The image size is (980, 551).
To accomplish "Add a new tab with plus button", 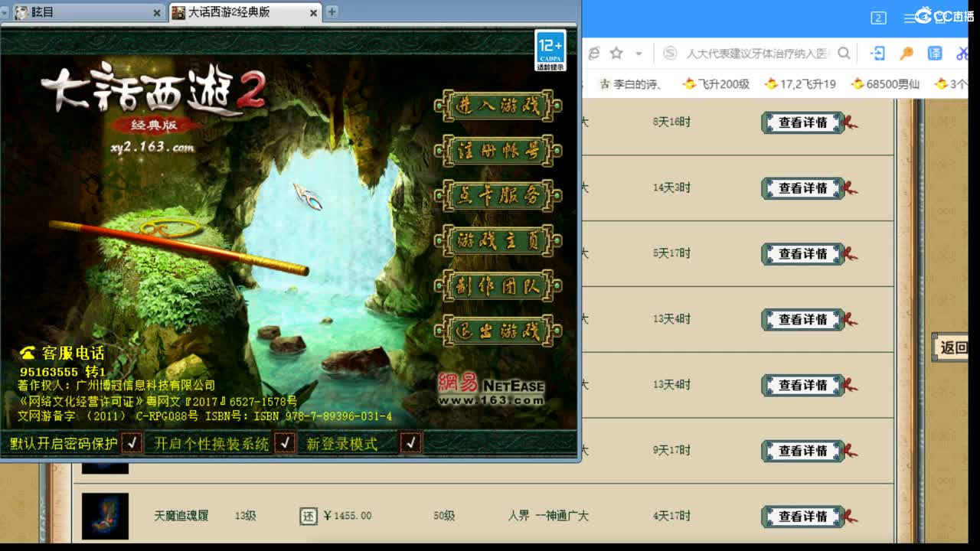I will (332, 12).
